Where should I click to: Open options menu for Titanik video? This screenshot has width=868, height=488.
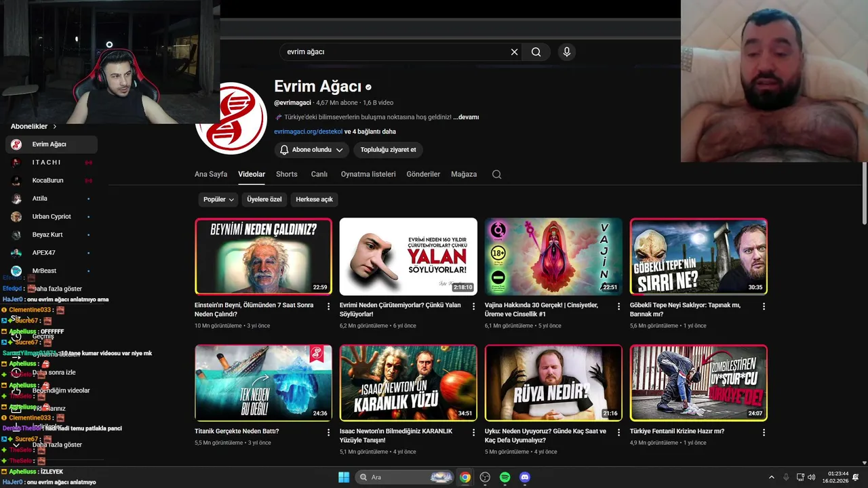tap(329, 432)
